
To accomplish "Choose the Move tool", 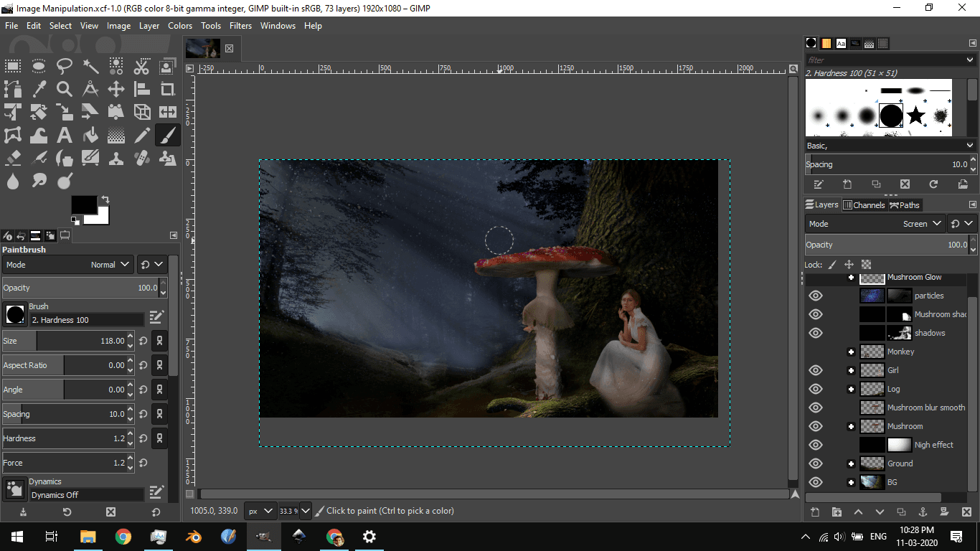I will pyautogui.click(x=116, y=89).
